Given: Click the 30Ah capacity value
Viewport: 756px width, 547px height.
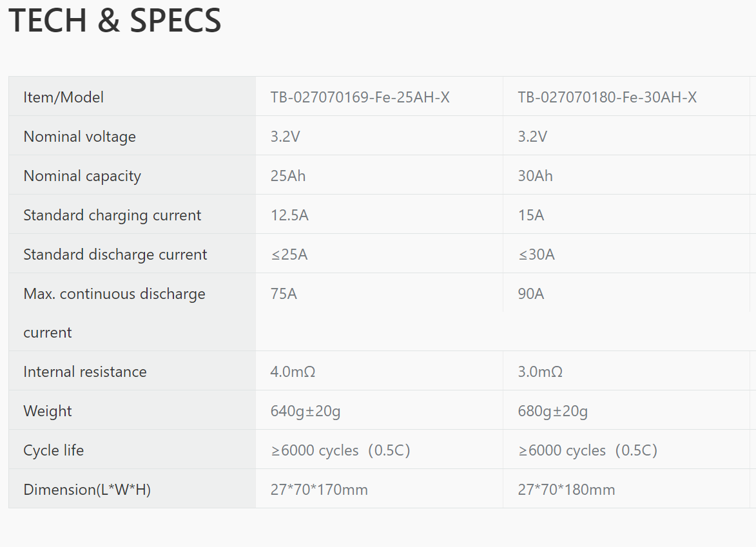Looking at the screenshot, I should (535, 176).
